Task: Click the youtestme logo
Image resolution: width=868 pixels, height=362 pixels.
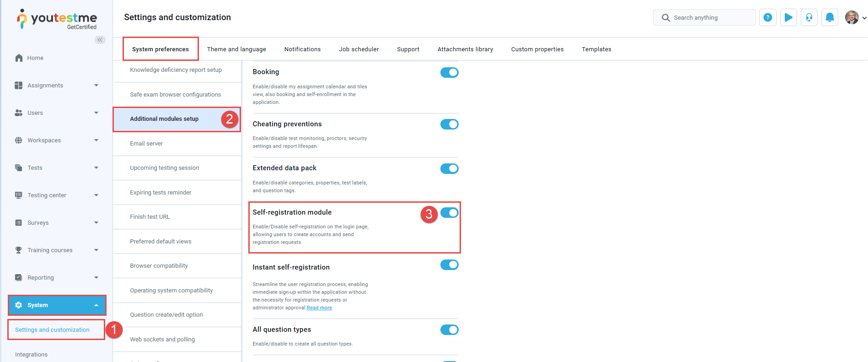Action: point(57,19)
